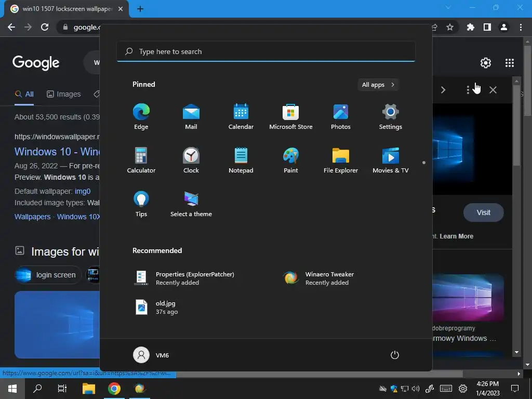Screen dimensions: 532x399
Task: Bookmark this page with the star icon
Action: point(450,27)
